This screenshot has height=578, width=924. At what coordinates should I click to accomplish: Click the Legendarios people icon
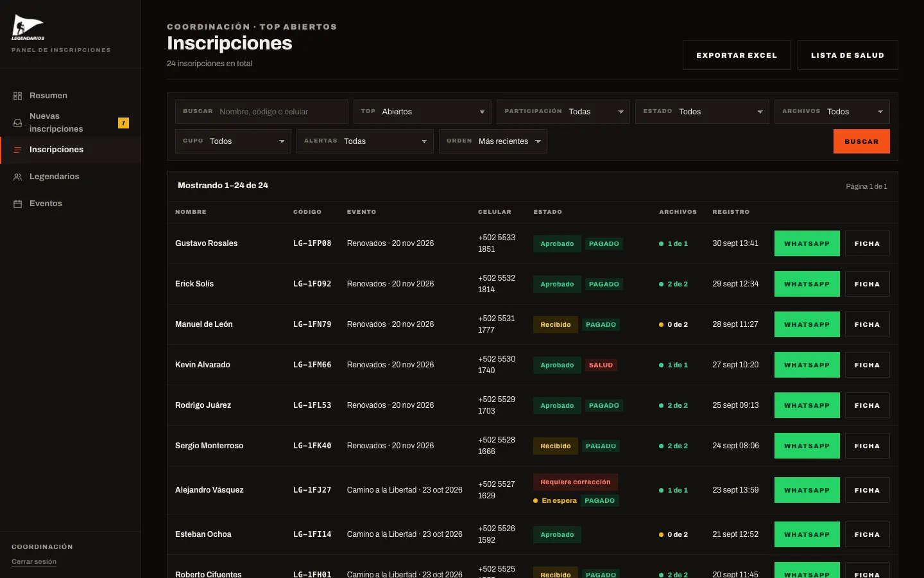17,177
